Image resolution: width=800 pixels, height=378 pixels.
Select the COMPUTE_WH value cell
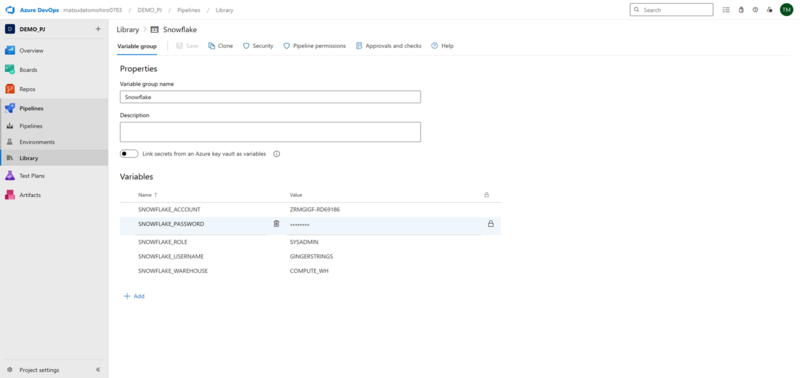tap(309, 271)
